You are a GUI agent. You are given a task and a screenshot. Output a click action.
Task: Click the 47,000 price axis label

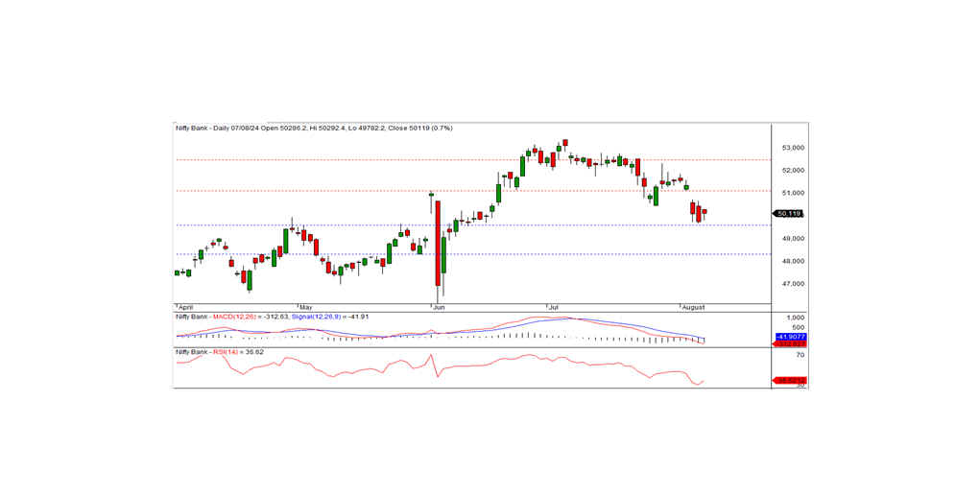point(792,284)
